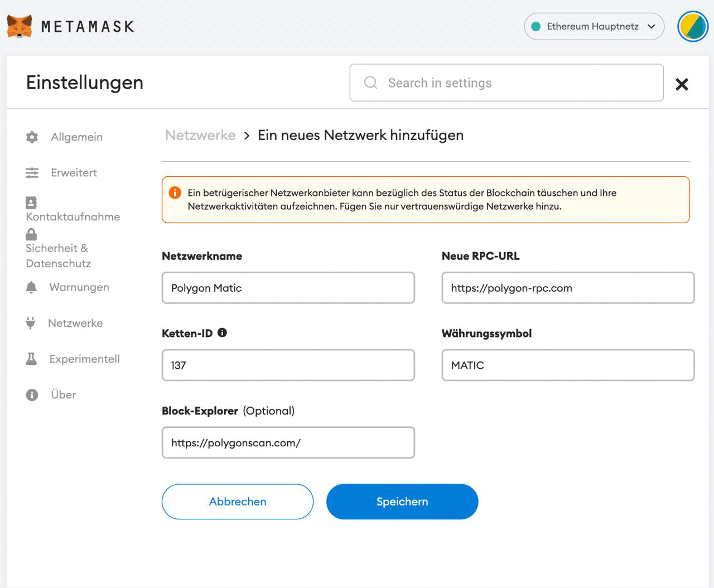Click the Ketten-ID info tooltip icon
This screenshot has height=588, width=714.
[x=222, y=332]
